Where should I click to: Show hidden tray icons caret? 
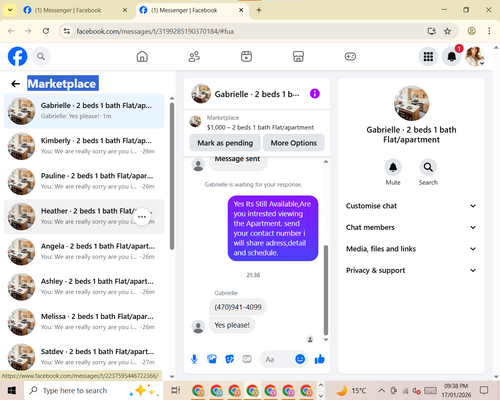[x=381, y=390]
